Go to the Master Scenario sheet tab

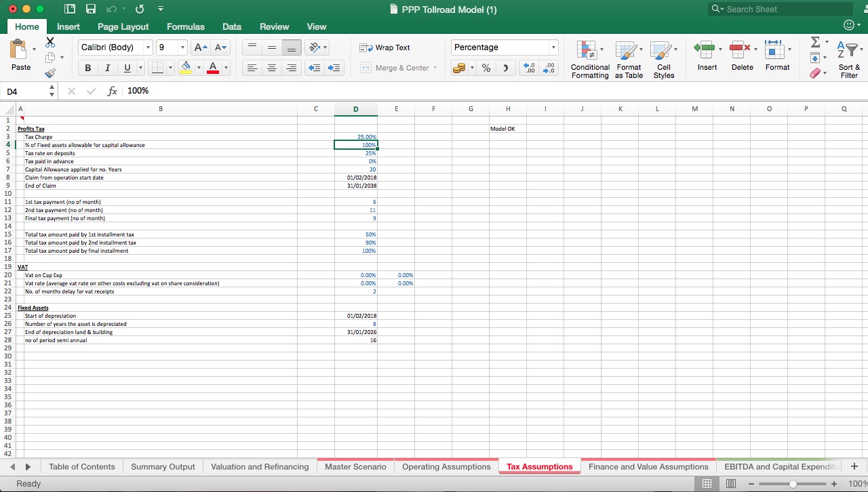pos(355,466)
